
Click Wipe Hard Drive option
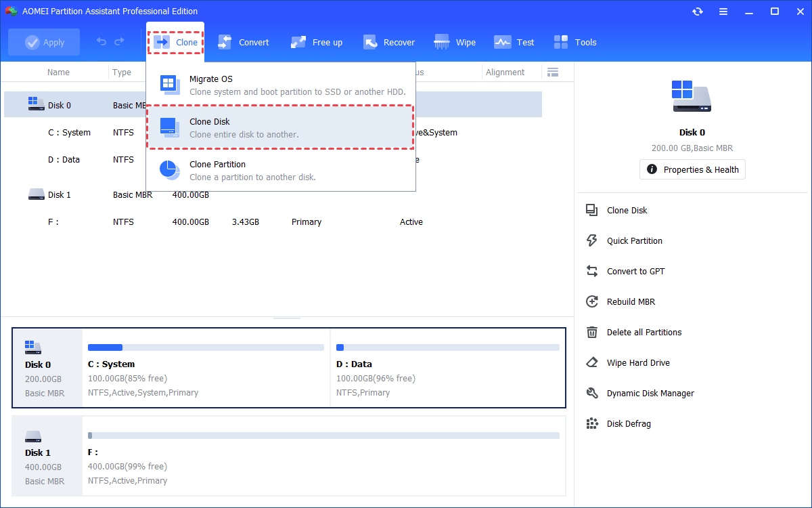[637, 363]
